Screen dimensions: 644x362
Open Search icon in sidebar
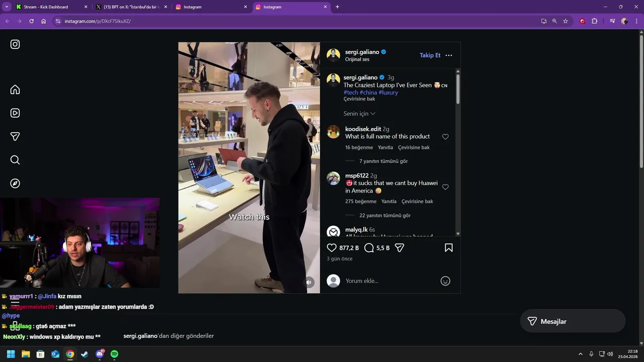click(15, 160)
